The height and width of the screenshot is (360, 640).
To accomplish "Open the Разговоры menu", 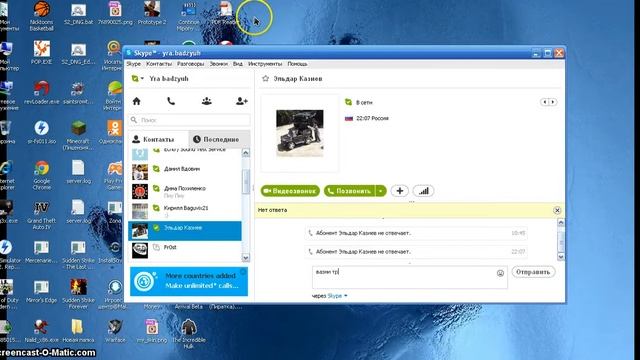I will click(x=191, y=64).
